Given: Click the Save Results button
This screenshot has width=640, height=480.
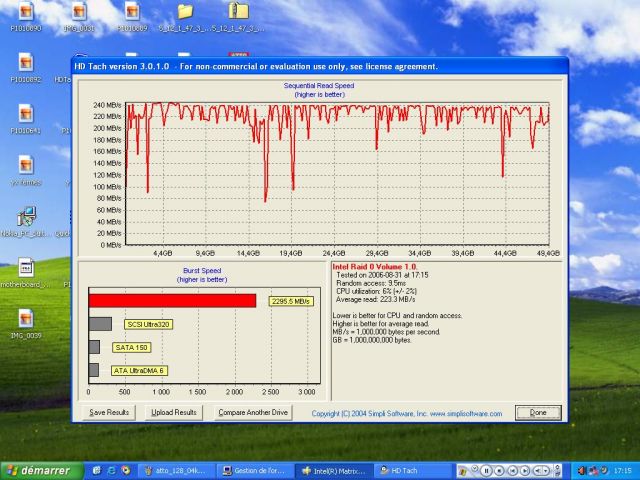Looking at the screenshot, I should (109, 413).
